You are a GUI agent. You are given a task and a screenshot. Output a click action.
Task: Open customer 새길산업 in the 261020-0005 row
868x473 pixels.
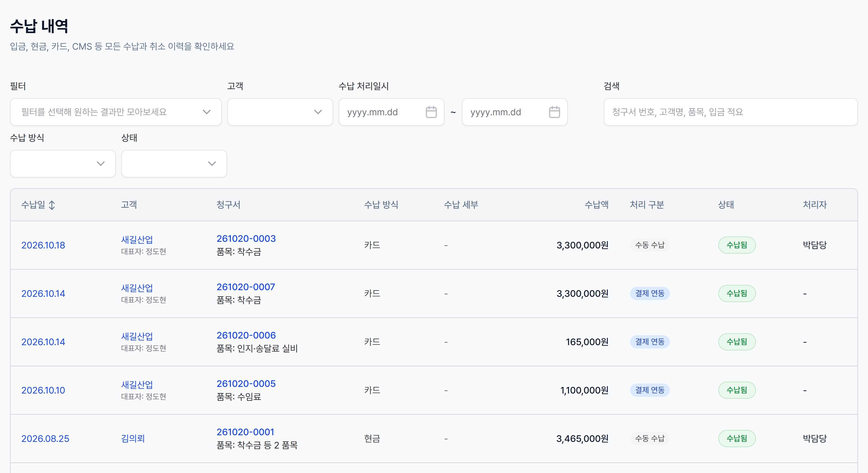pyautogui.click(x=137, y=384)
